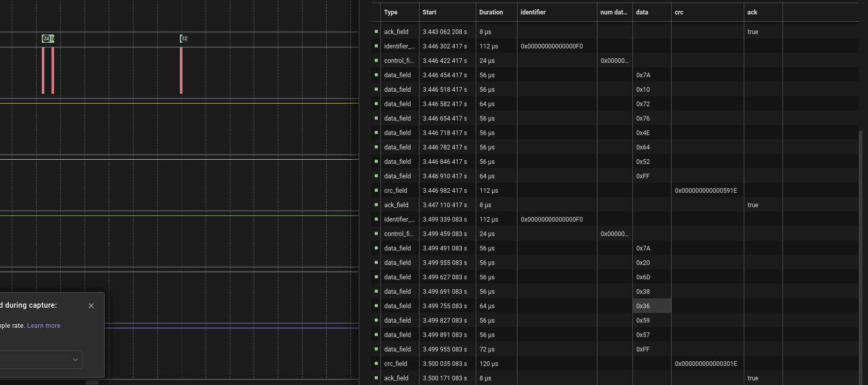Click the green marker beside crc_field 0x591E row
This screenshot has width=868, height=385.
tap(376, 190)
